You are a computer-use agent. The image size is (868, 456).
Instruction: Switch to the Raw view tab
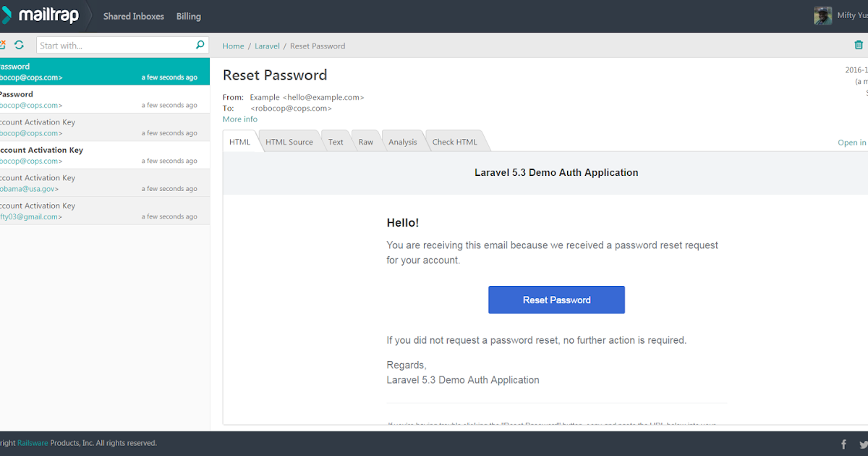tap(365, 141)
